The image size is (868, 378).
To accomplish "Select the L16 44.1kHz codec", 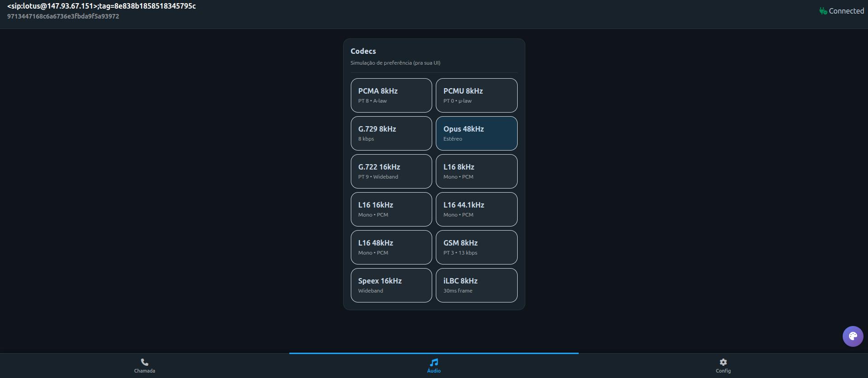I will pyautogui.click(x=476, y=209).
